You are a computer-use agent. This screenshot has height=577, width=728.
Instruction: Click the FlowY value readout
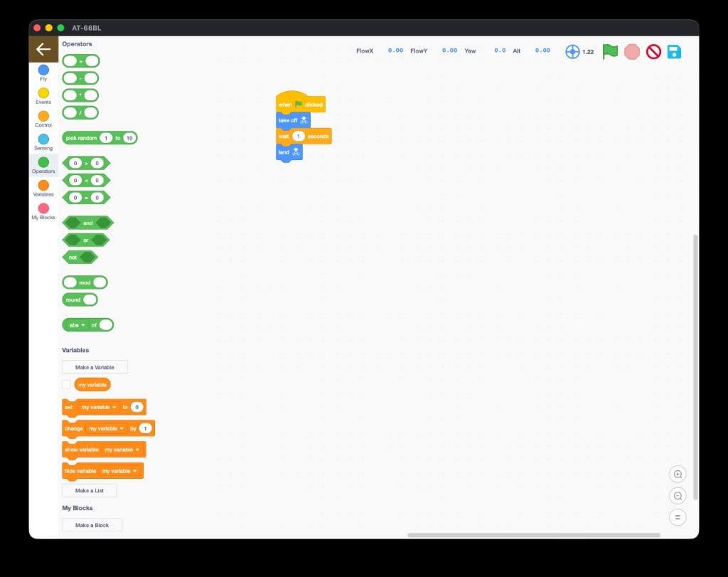pyautogui.click(x=449, y=51)
